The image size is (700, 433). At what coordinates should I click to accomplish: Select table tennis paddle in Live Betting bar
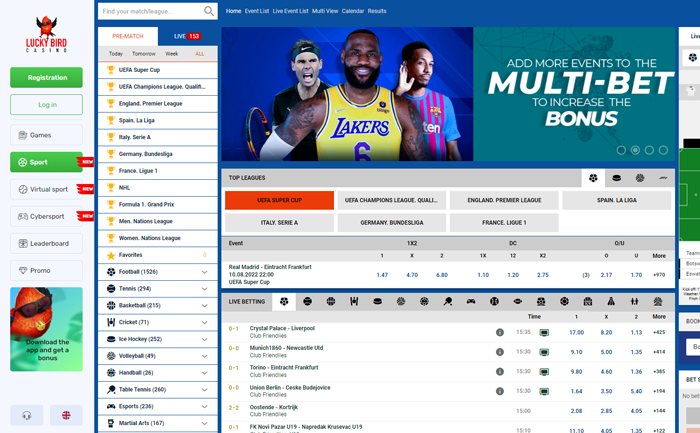click(448, 302)
